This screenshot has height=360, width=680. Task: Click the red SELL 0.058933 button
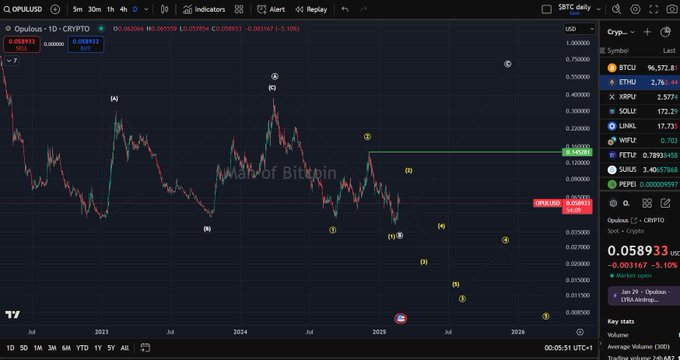tap(22, 44)
